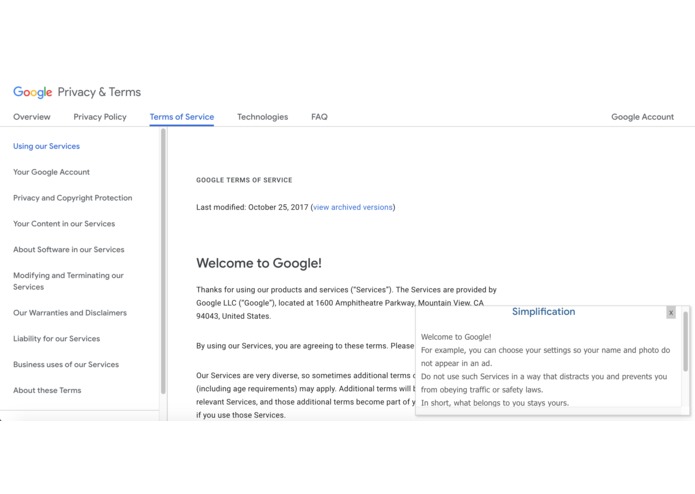Open About these Terms section
Viewport: 695px width, 494px height.
47,390
